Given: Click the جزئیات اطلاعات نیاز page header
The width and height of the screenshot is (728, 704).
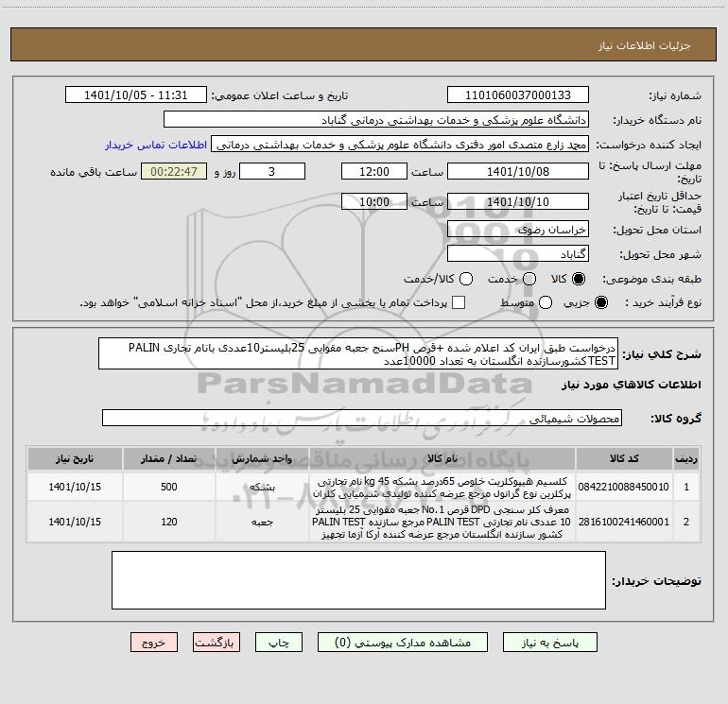Looking at the screenshot, I should pos(644,45).
